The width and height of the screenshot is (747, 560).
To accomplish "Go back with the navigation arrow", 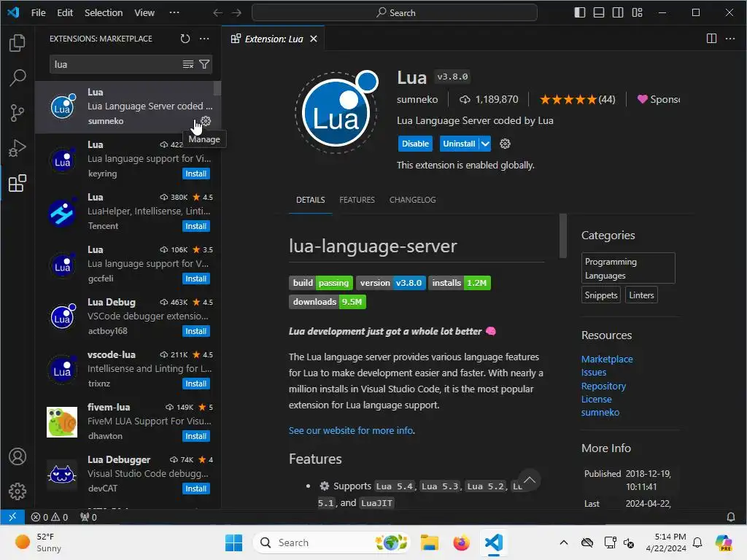I will [217, 12].
